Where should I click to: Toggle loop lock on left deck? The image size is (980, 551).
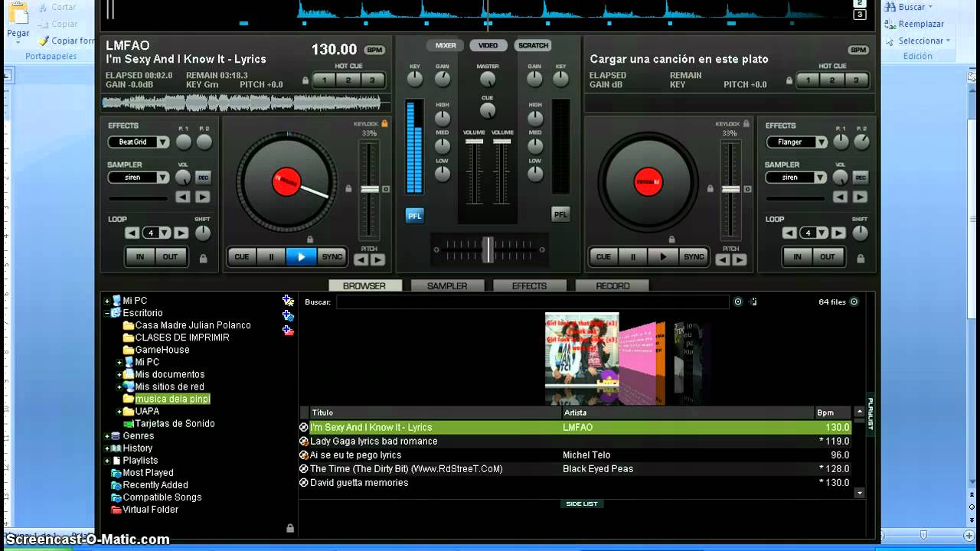(203, 259)
